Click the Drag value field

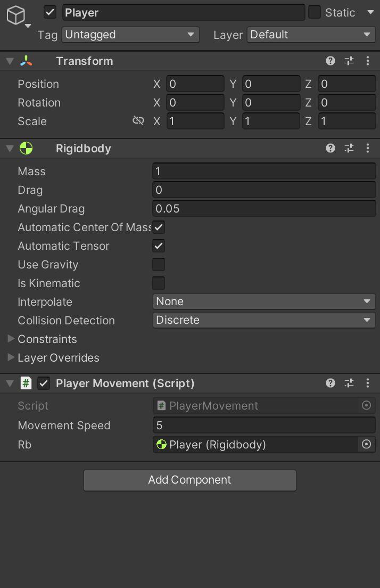point(264,190)
